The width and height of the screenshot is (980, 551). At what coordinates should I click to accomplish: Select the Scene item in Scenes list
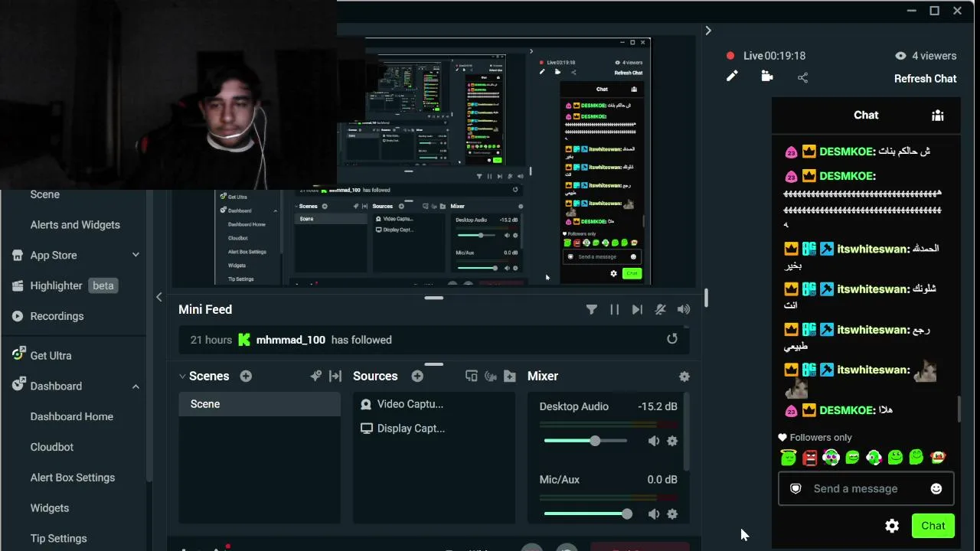tap(260, 404)
